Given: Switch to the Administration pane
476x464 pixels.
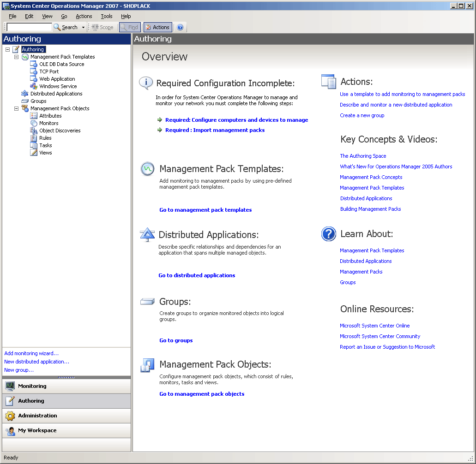Looking at the screenshot, I should pos(66,416).
